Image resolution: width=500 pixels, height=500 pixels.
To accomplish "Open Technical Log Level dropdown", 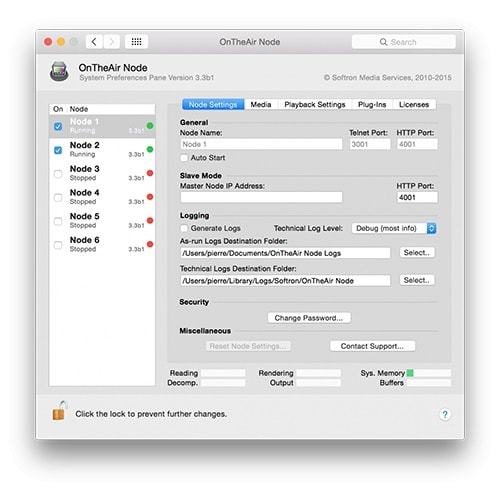I will tap(394, 228).
